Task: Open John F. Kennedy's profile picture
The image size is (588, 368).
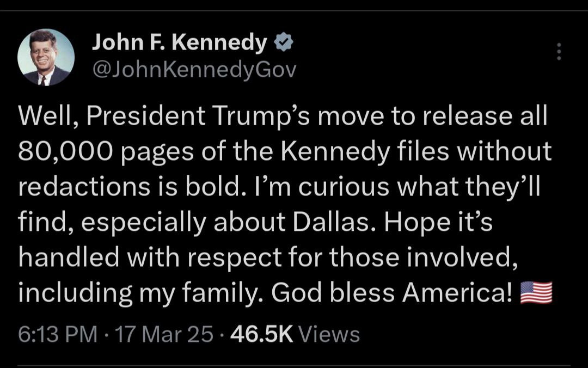Action: (x=46, y=58)
